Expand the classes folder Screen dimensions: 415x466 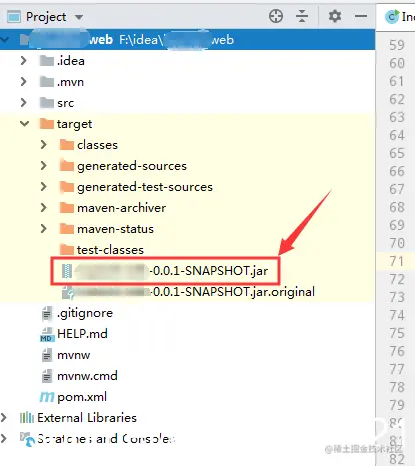click(x=43, y=145)
